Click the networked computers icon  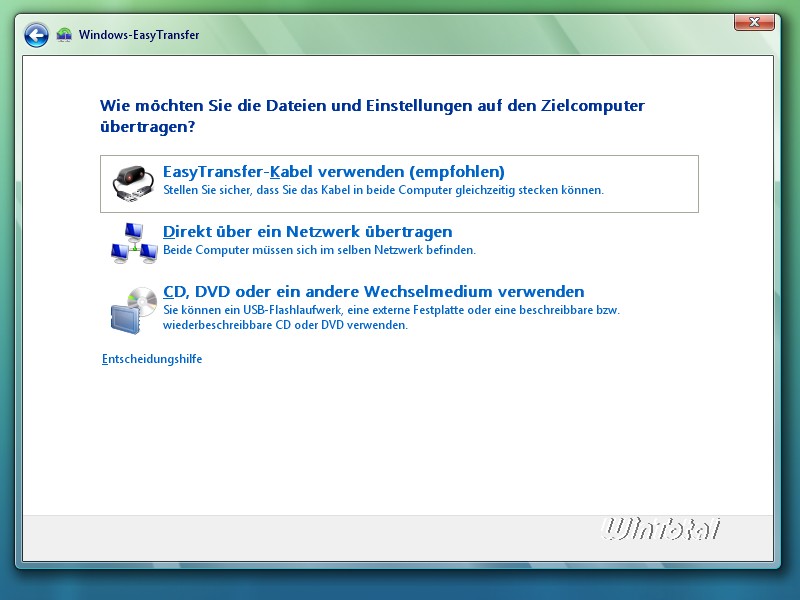(134, 243)
